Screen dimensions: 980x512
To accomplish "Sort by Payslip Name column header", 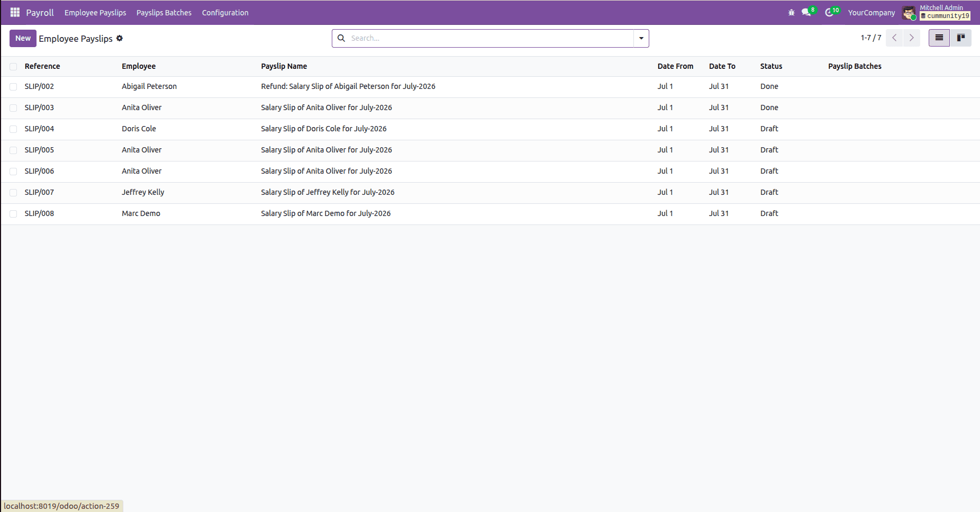I will click(284, 66).
